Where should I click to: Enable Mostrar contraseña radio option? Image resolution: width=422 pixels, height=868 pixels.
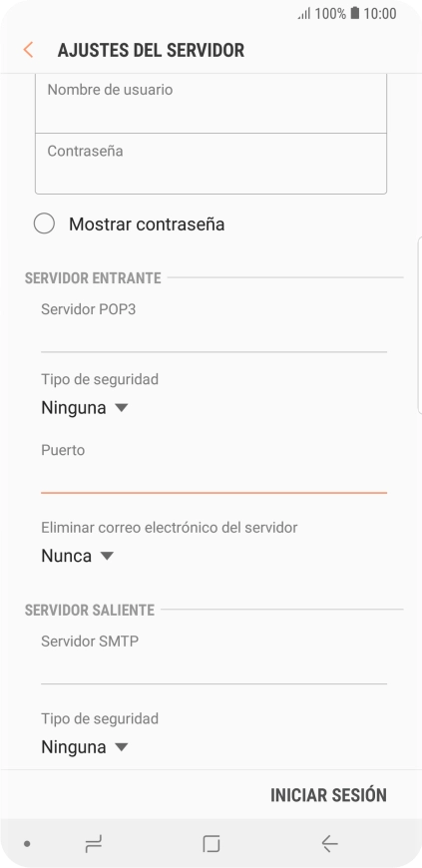44,224
